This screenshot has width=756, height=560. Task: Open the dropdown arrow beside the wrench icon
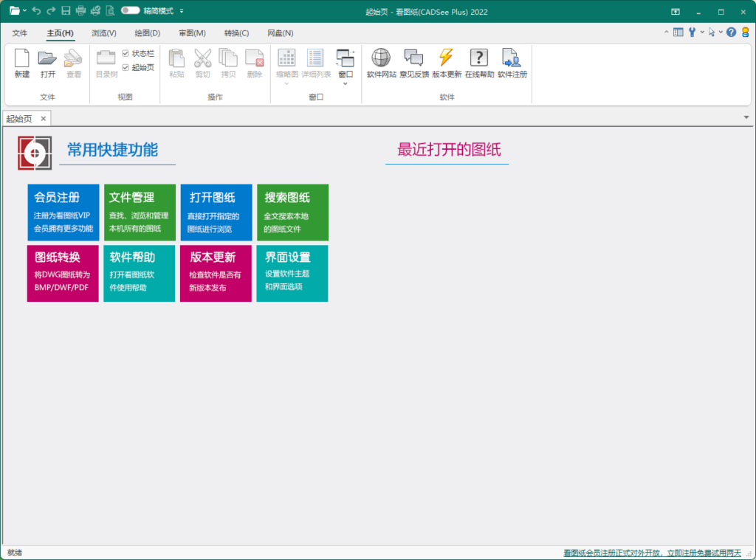pos(702,32)
